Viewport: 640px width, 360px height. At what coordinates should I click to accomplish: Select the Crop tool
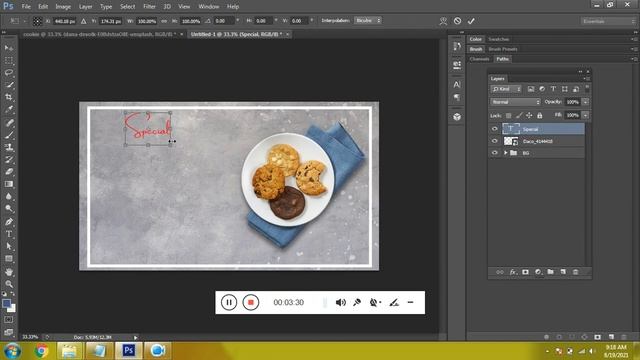pyautogui.click(x=9, y=97)
